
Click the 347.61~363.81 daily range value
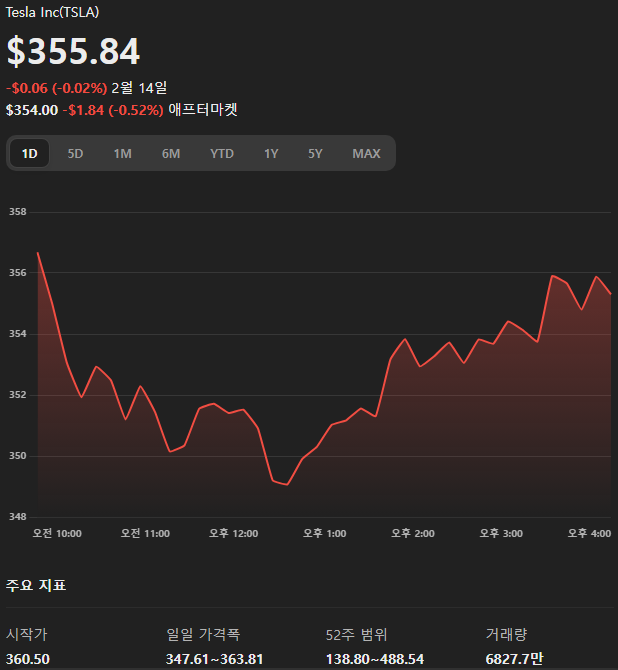click(x=214, y=659)
